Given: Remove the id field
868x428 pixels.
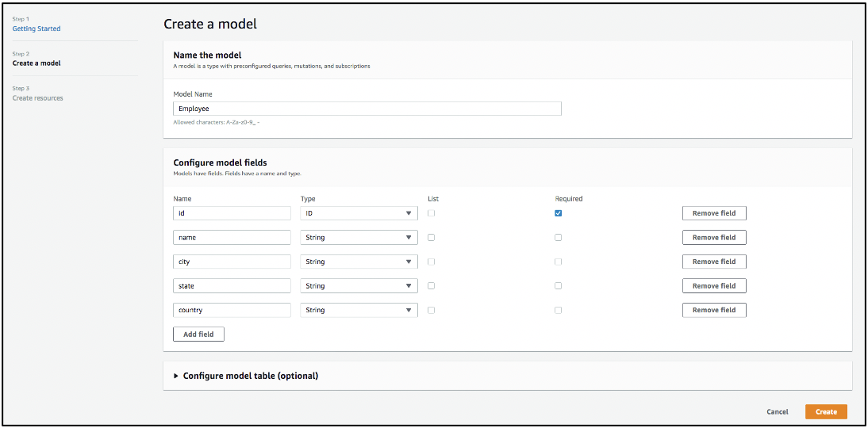Looking at the screenshot, I should pyautogui.click(x=714, y=213).
